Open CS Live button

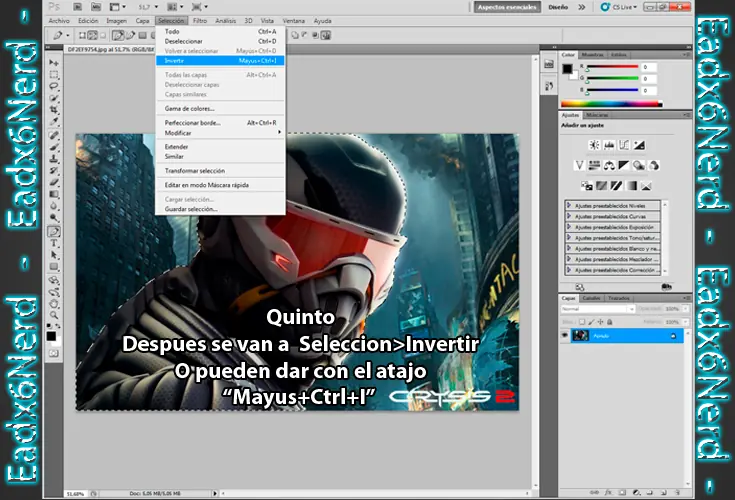pyautogui.click(x=619, y=7)
